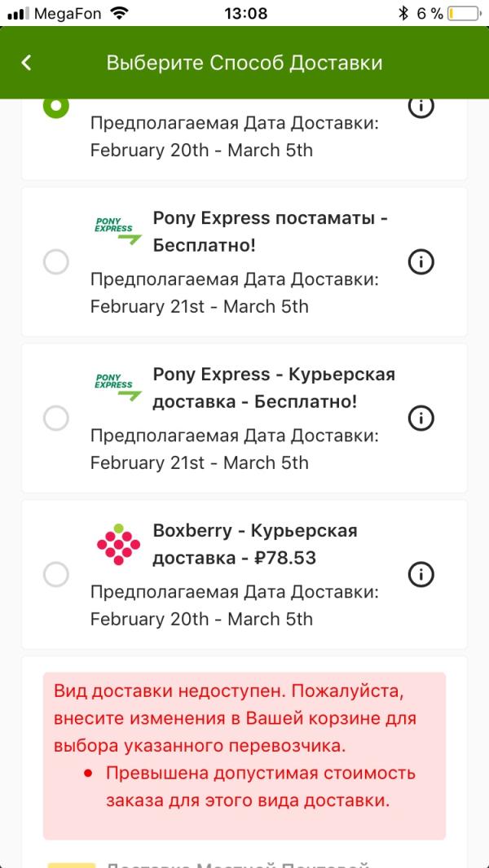This screenshot has width=489, height=868.
Task: Open info for the selected delivery option
Action: [x=421, y=107]
